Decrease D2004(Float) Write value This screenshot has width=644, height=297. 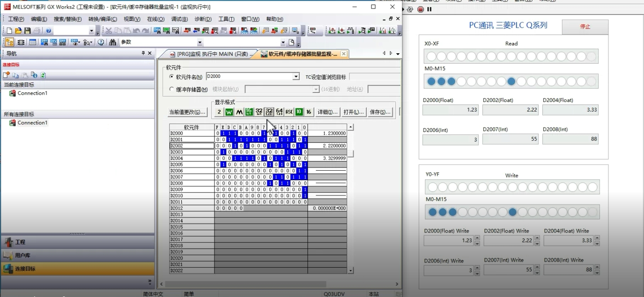point(597,243)
